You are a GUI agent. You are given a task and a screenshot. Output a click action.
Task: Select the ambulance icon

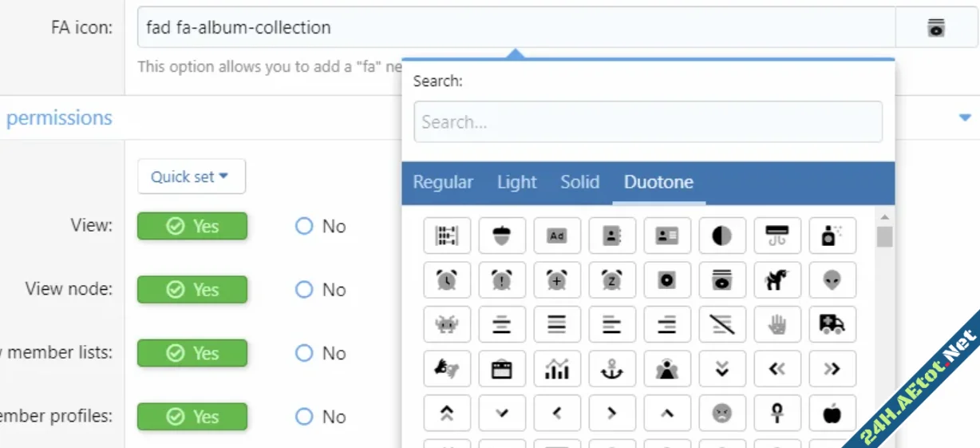click(x=832, y=324)
